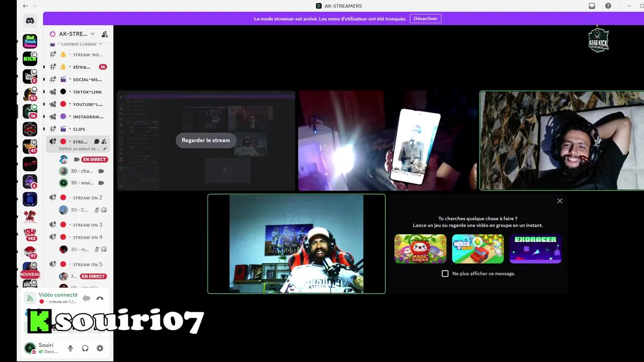Click Regarder le stream button
The image size is (644, 362).
click(206, 140)
